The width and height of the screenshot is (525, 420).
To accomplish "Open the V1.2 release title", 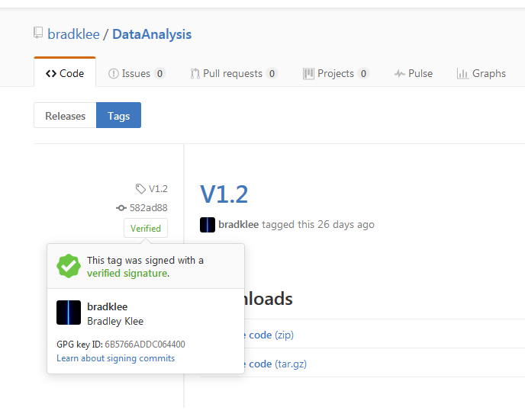I will [224, 194].
